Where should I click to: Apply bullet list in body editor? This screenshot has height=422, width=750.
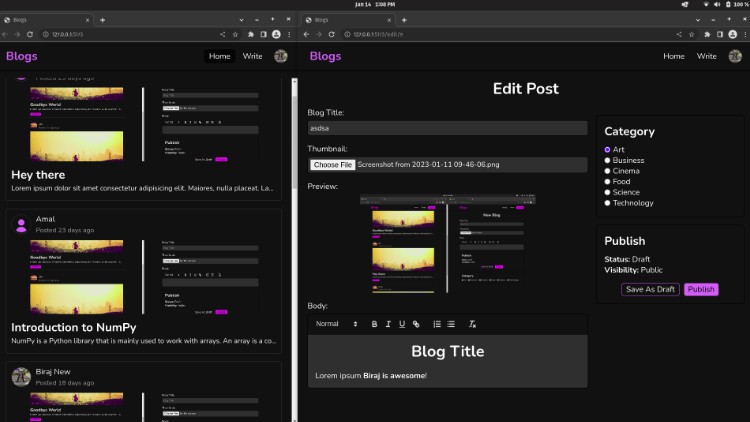pos(451,324)
